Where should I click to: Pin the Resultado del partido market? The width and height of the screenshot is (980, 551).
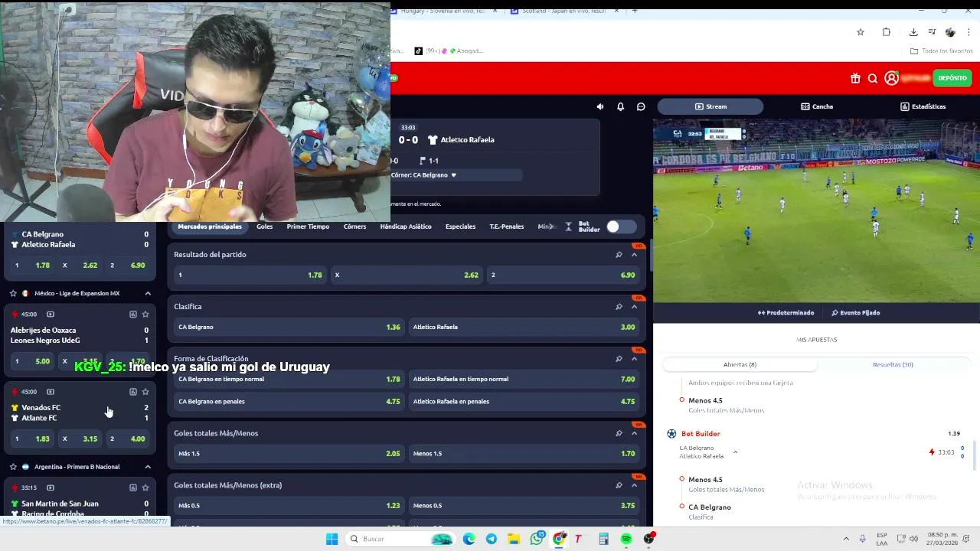[619, 254]
